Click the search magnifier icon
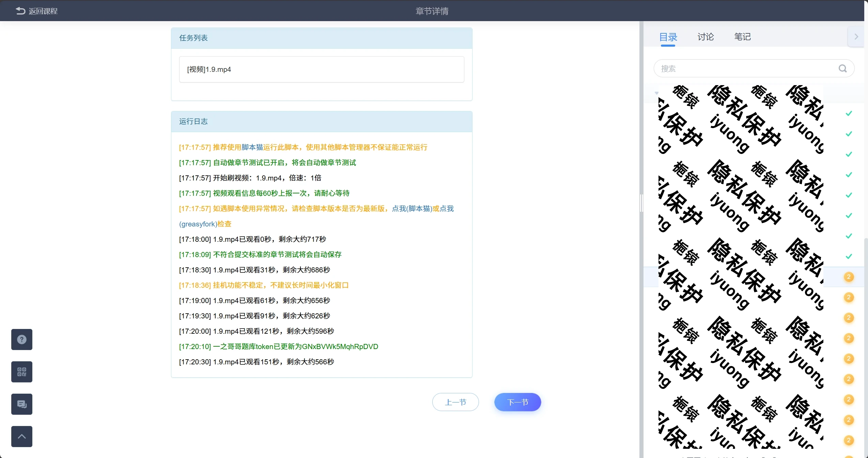The image size is (868, 458). 842,68
